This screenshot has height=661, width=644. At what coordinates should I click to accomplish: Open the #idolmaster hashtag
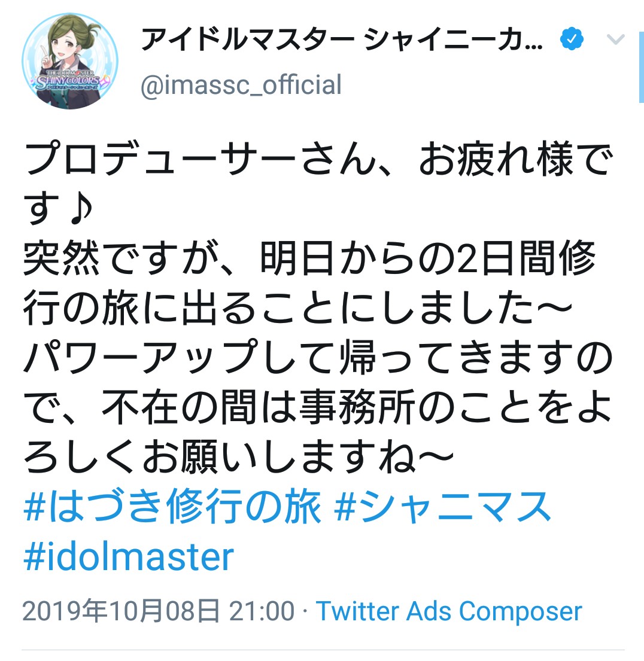[x=128, y=557]
